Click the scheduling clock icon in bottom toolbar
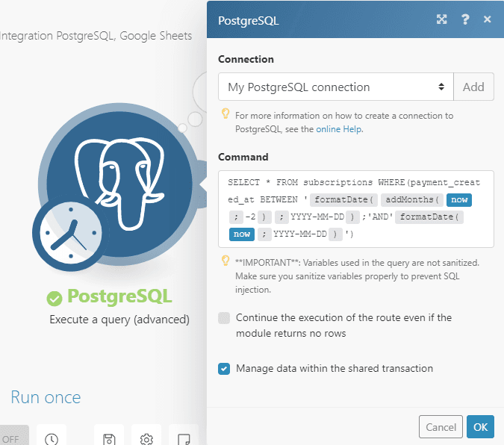The height and width of the screenshot is (445, 504). coord(51,438)
